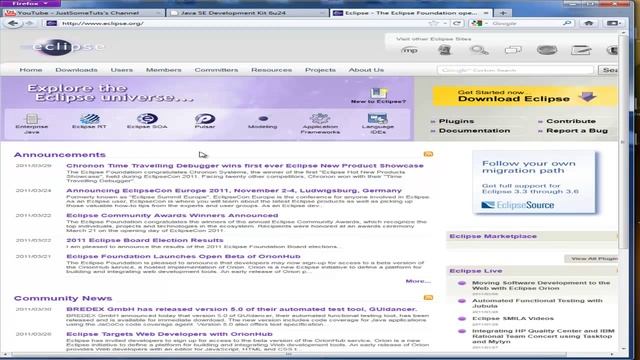This screenshot has width=640, height=360.
Task: Open Eclipse Foundation Launches Open Beta of OrionHub
Action: pos(183,256)
